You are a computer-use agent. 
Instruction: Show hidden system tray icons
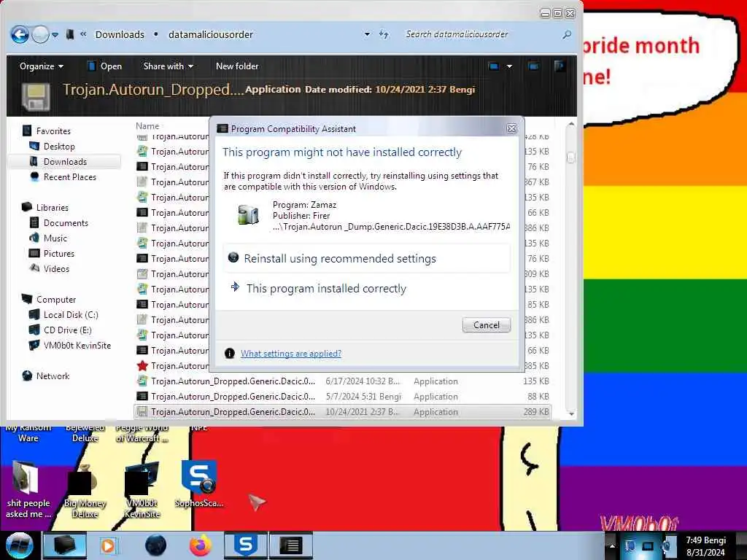pyautogui.click(x=612, y=545)
